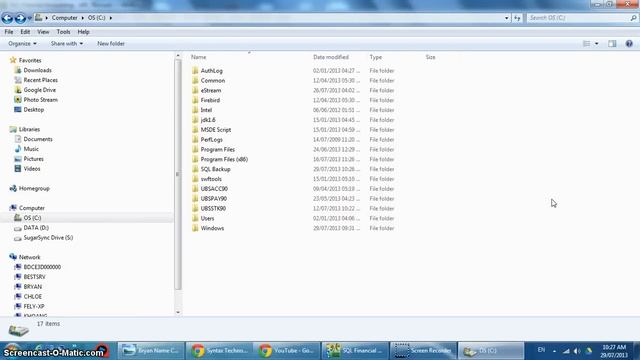This screenshot has width=640, height=360.
Task: Click the New folder button
Action: pyautogui.click(x=111, y=44)
